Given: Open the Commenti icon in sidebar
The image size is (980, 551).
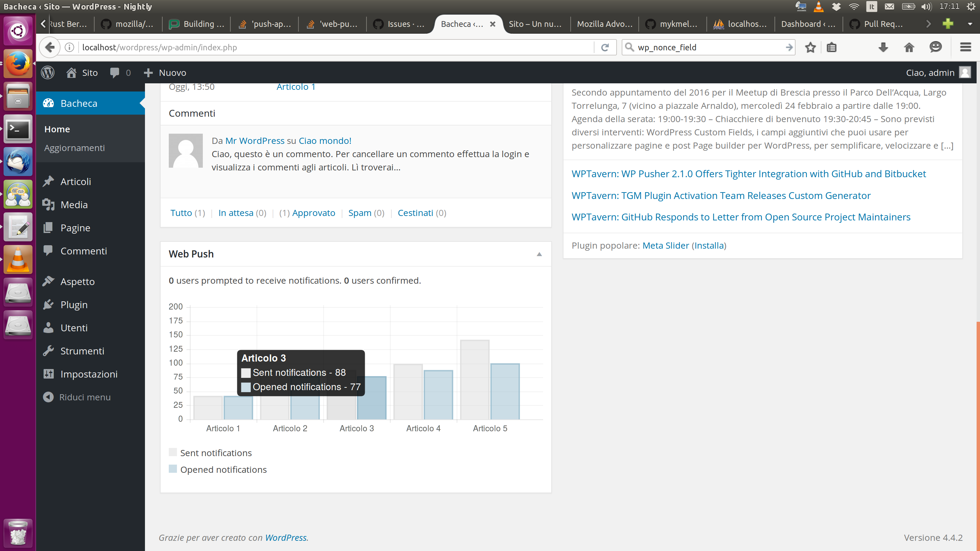Looking at the screenshot, I should (48, 251).
